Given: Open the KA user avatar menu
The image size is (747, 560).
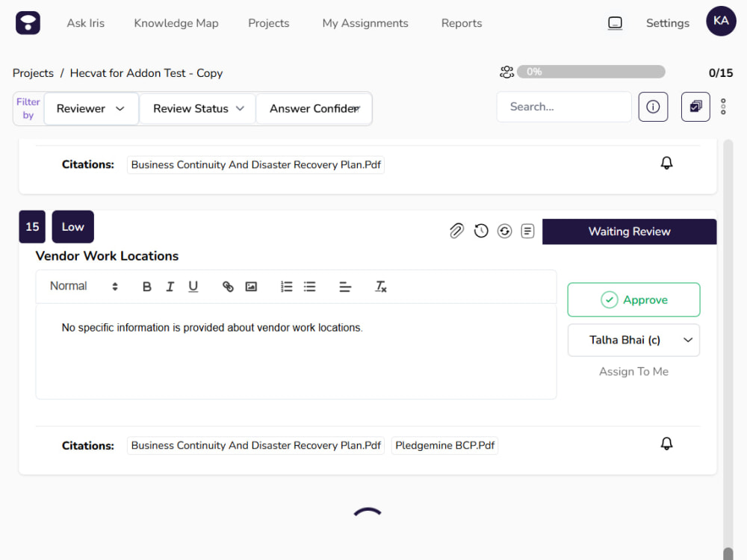Looking at the screenshot, I should (721, 21).
